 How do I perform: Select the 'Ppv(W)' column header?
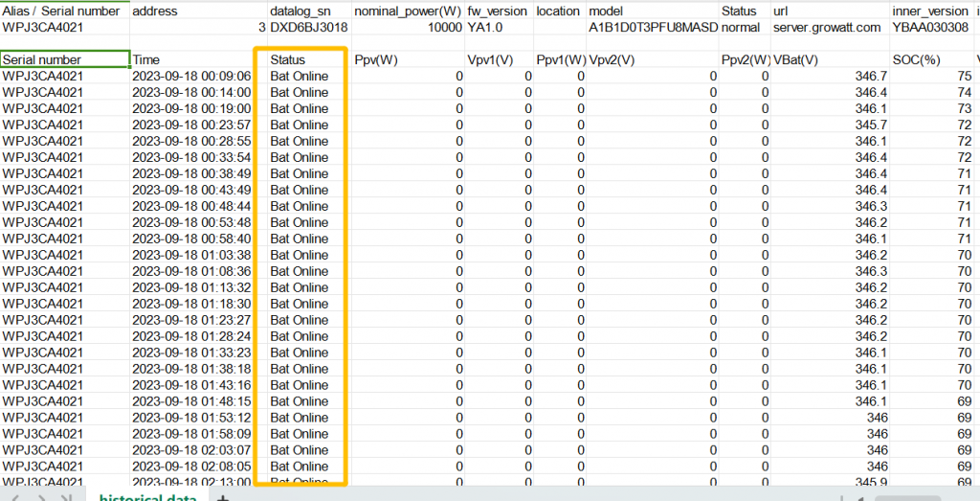point(408,60)
